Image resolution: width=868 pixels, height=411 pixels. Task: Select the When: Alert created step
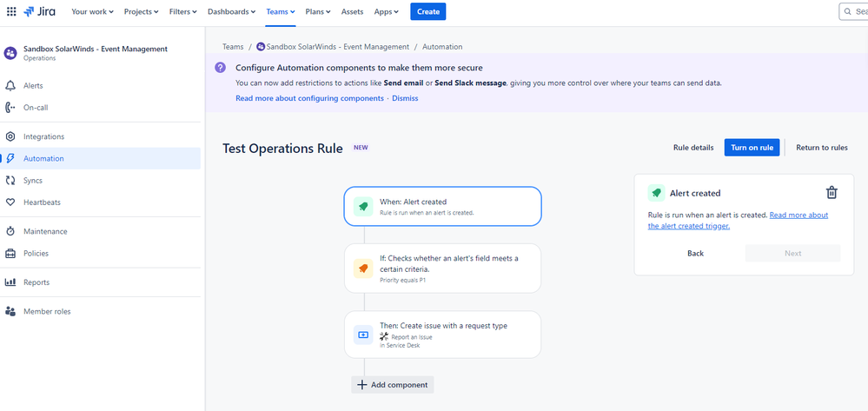443,206
